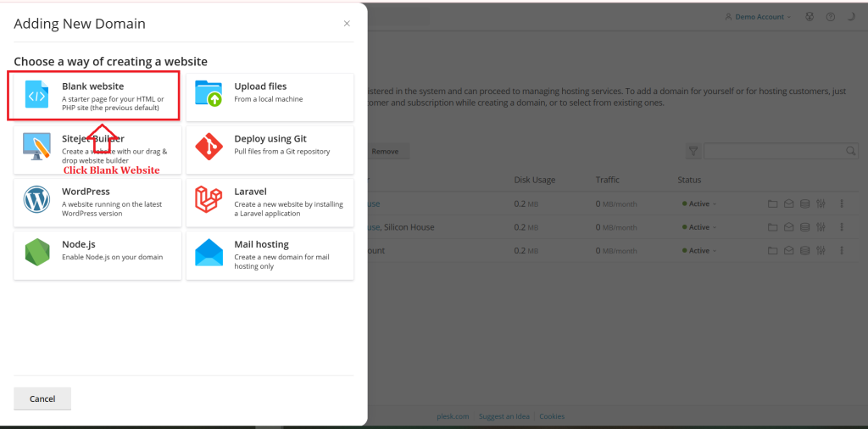
Task: Click 'Enable Node.js on your domain' text
Action: (113, 258)
